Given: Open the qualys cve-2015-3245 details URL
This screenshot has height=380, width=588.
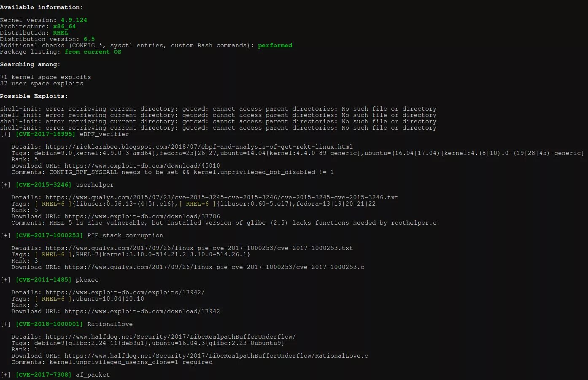Looking at the screenshot, I should (x=222, y=197).
